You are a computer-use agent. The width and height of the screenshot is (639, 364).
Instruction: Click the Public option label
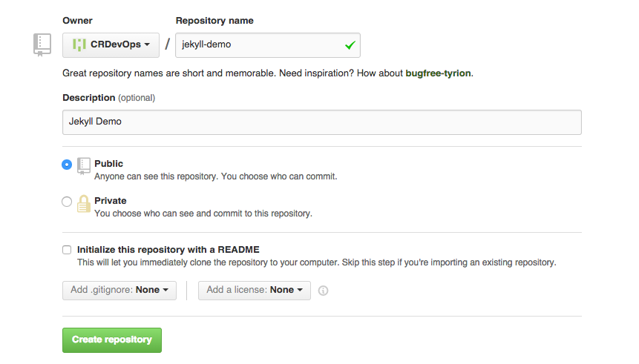(109, 164)
